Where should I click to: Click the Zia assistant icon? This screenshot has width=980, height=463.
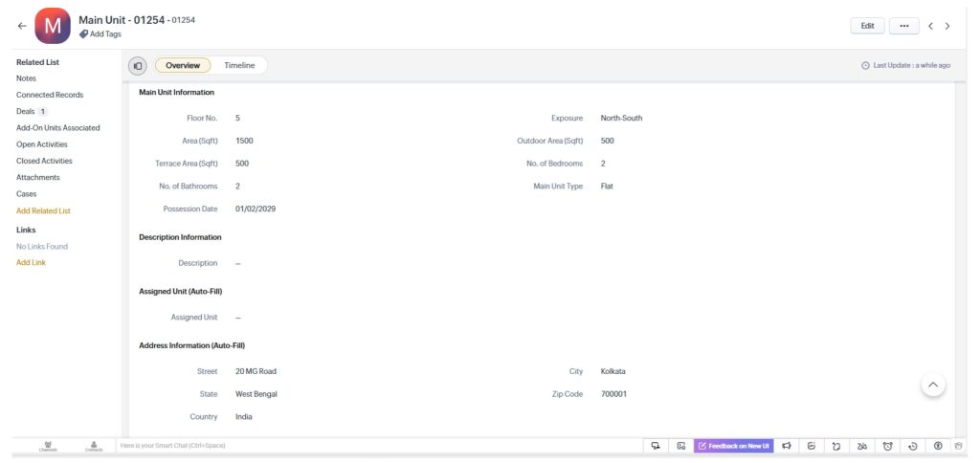[x=862, y=446]
